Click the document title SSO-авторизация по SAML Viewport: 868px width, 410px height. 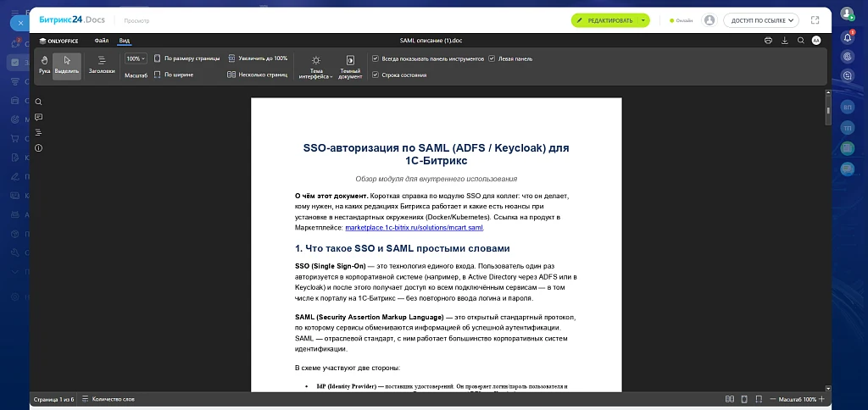pos(437,154)
